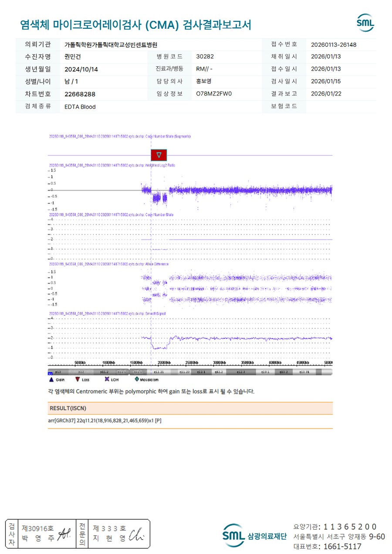
Task: Select the q13.1 band on the ideogram
Action: 265,372
